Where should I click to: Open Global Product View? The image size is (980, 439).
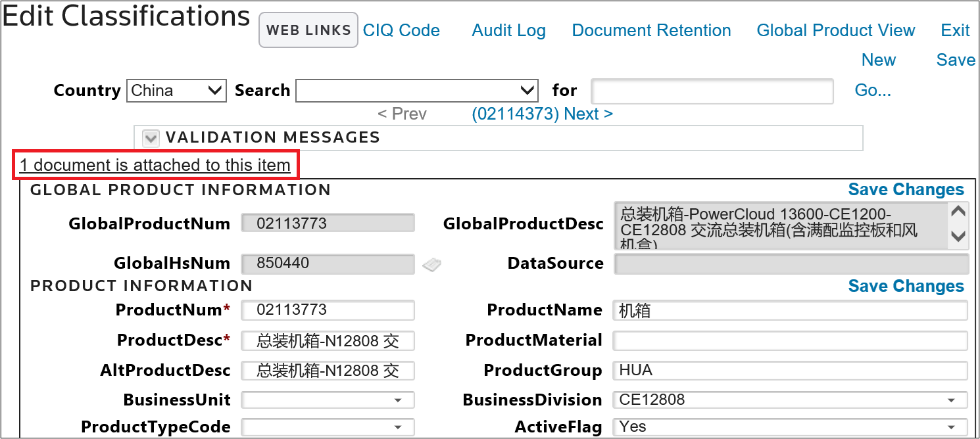point(836,30)
